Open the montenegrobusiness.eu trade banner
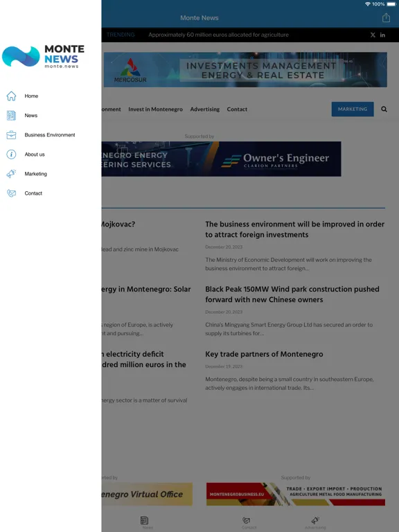The height and width of the screenshot is (532, 399). [x=296, y=494]
